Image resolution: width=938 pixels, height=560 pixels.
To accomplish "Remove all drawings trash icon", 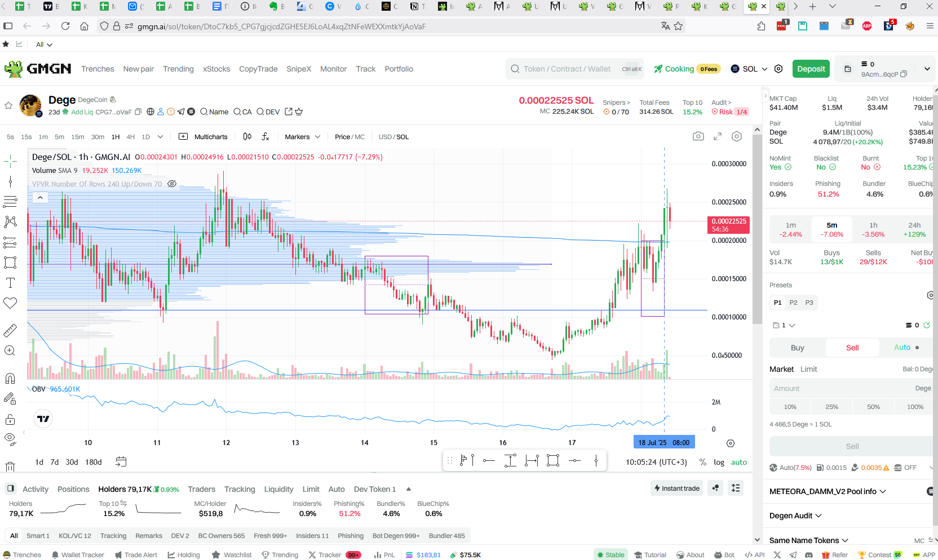I will 10,466.
